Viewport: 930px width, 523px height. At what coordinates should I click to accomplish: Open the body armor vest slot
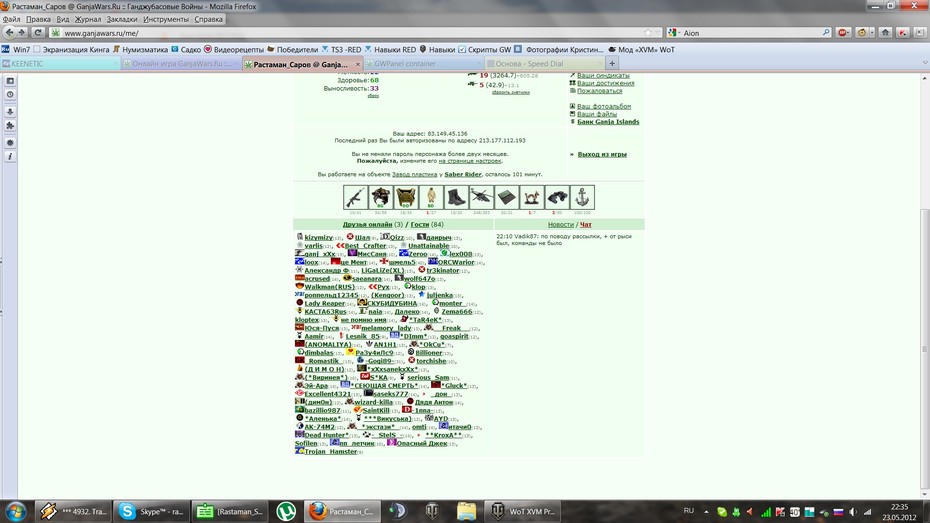tap(406, 197)
